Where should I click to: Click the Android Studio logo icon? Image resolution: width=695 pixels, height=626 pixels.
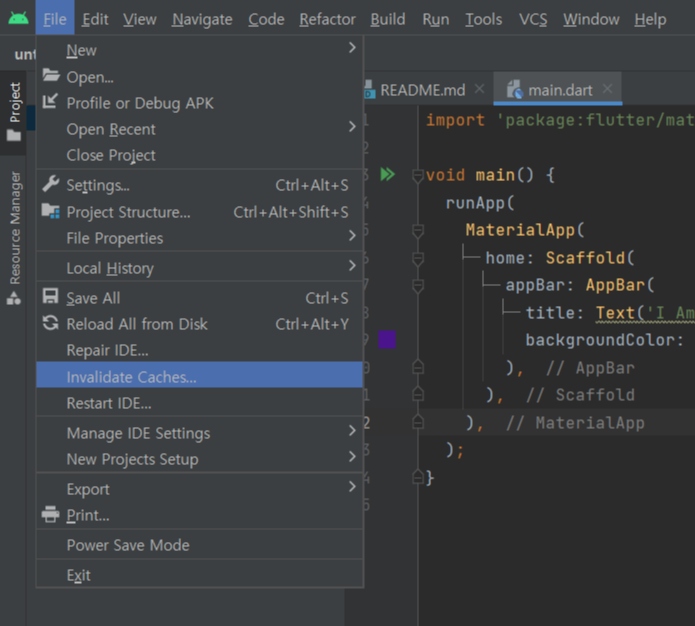18,18
